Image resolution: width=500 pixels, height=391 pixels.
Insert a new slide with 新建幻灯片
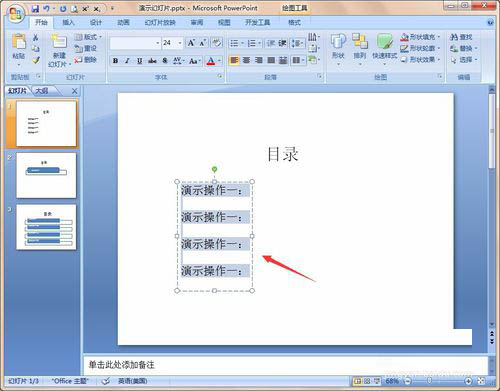59,51
